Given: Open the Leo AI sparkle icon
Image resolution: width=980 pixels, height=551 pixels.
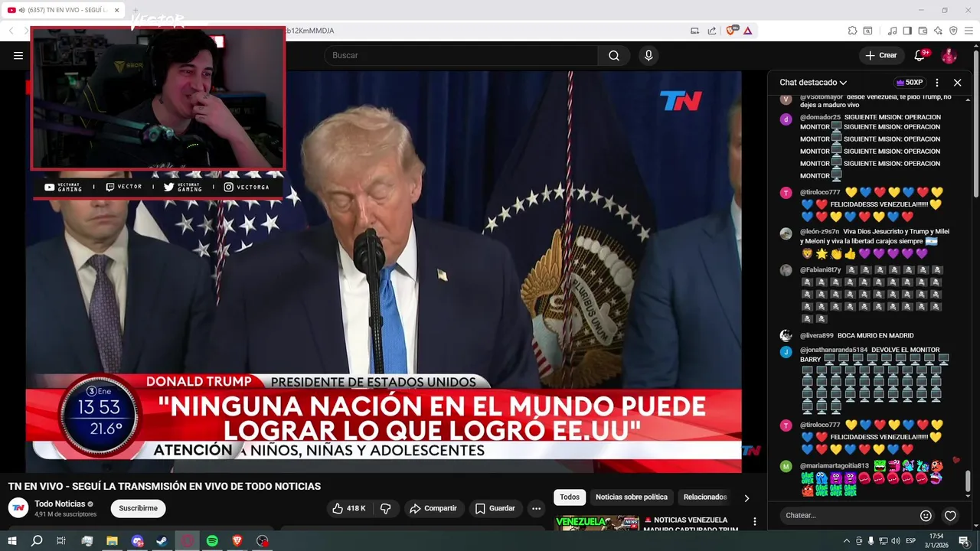Looking at the screenshot, I should click(x=938, y=31).
